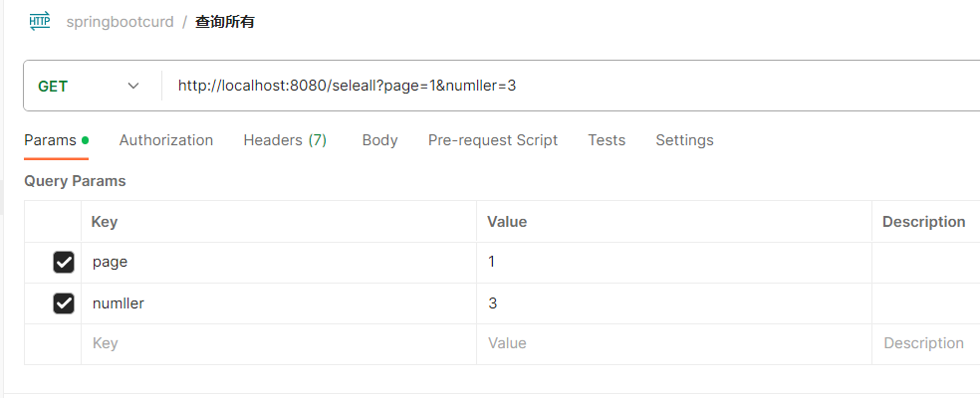Select the Pre-request Script tab
Image resolution: width=980 pixels, height=398 pixels.
pyautogui.click(x=493, y=140)
